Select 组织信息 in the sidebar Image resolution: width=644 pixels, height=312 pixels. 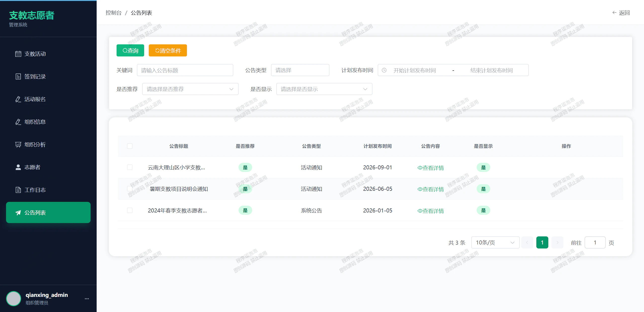pos(48,122)
